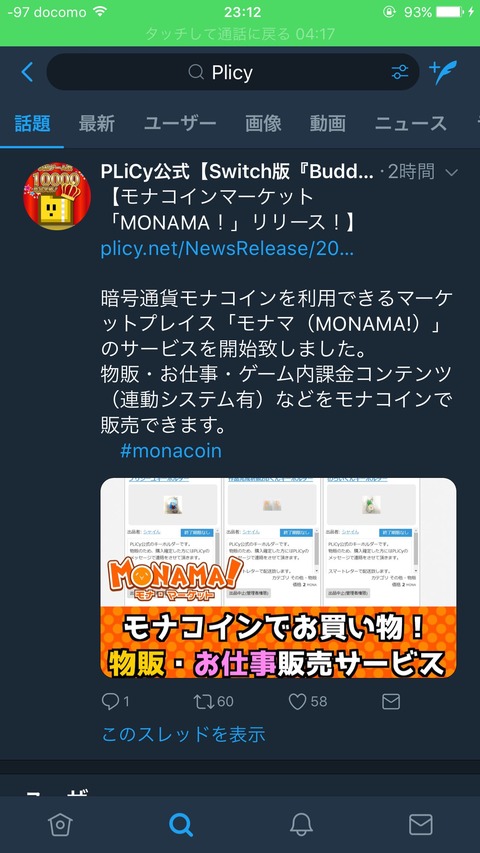Go to Home tab icon
Screen dimensions: 480x853
(x=60, y=825)
